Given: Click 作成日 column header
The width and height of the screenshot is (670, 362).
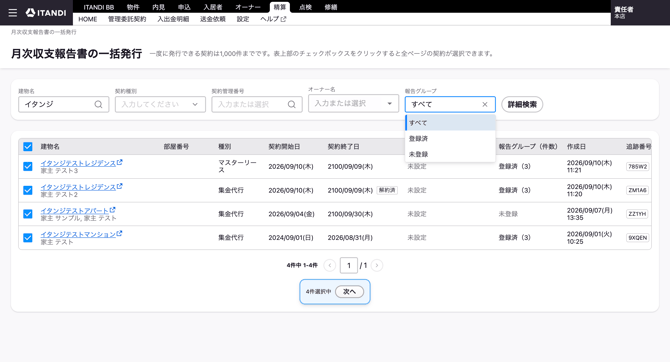Looking at the screenshot, I should (x=576, y=147).
